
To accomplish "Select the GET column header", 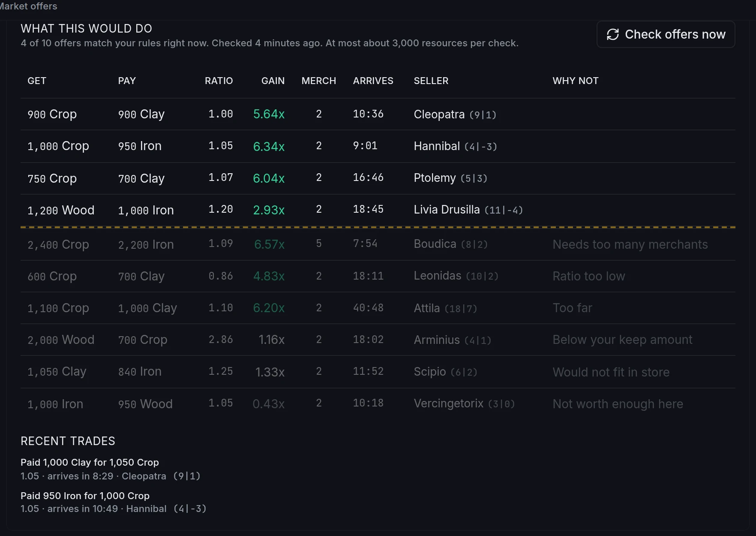I will point(37,81).
